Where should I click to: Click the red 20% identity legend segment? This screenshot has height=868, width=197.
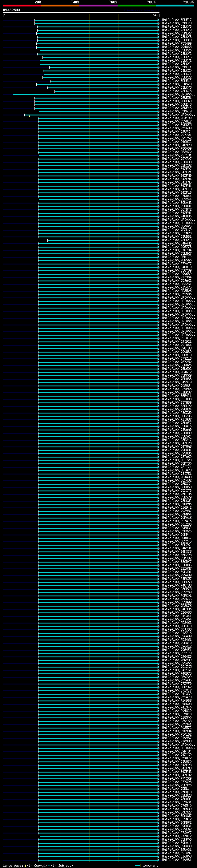[x=22, y=6]
